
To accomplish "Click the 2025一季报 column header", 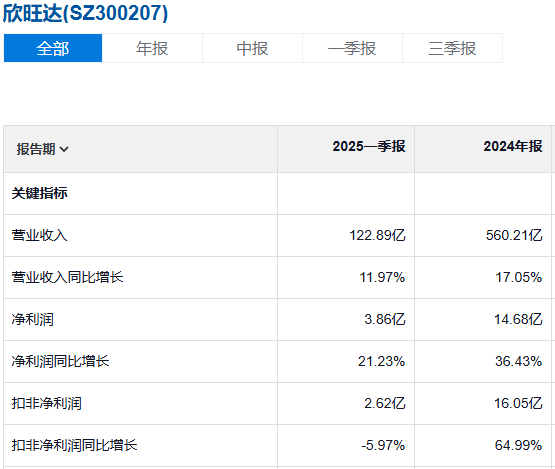I will click(x=369, y=146).
